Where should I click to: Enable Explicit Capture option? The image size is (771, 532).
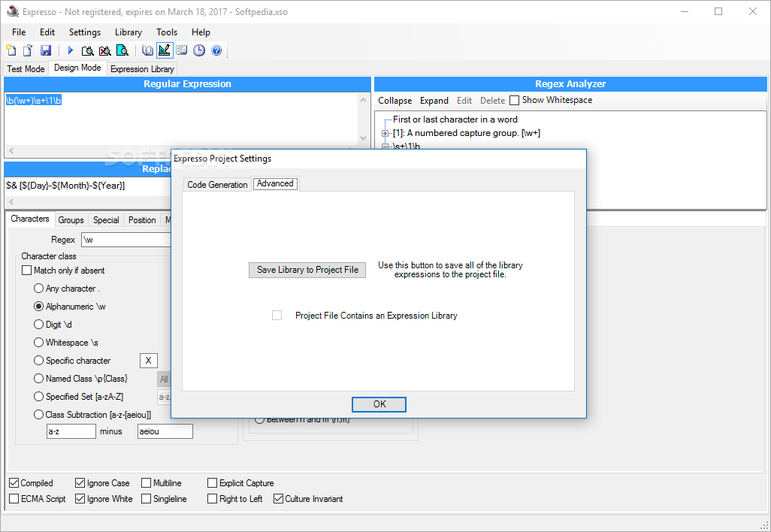[213, 483]
